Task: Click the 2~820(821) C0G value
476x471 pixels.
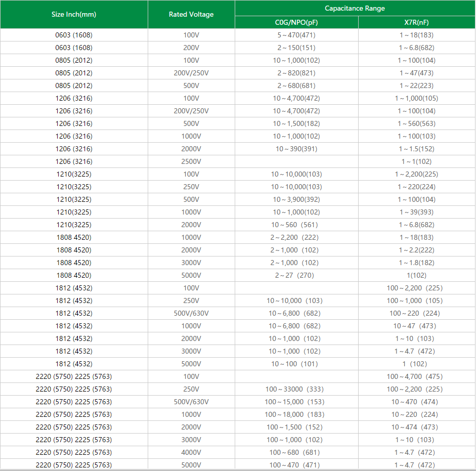Action: pos(296,73)
